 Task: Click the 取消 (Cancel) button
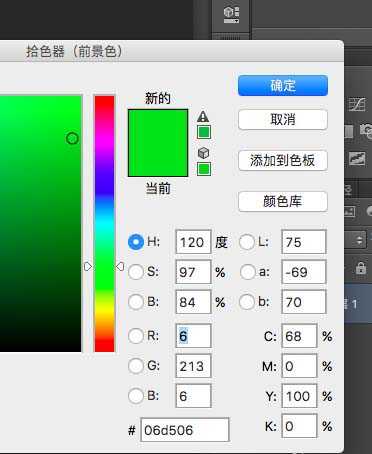click(x=283, y=119)
